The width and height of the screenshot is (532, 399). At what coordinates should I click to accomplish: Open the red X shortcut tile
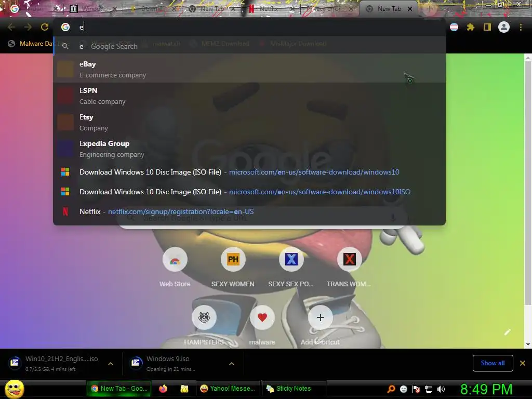click(x=349, y=268)
